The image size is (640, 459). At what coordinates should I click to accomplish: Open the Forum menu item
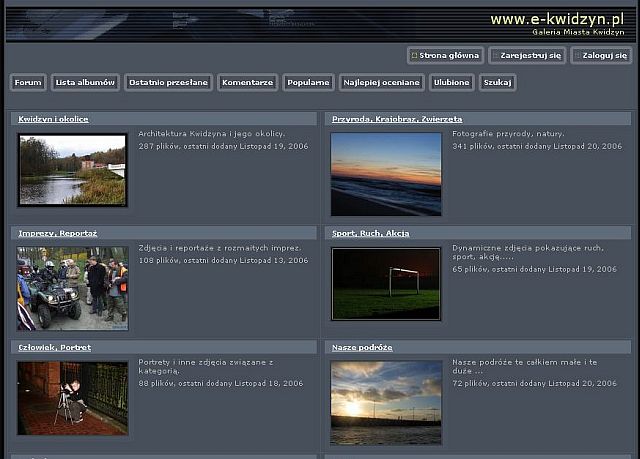point(28,83)
